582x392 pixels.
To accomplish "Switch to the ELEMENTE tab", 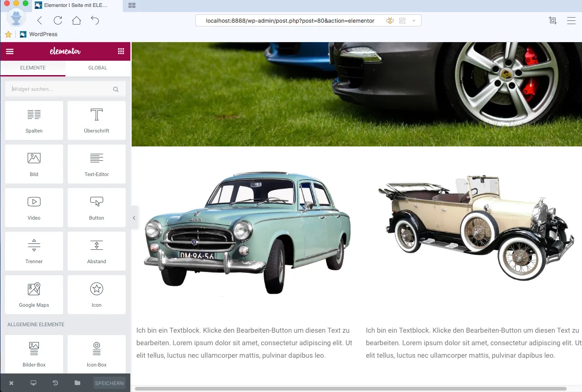I will (x=33, y=68).
